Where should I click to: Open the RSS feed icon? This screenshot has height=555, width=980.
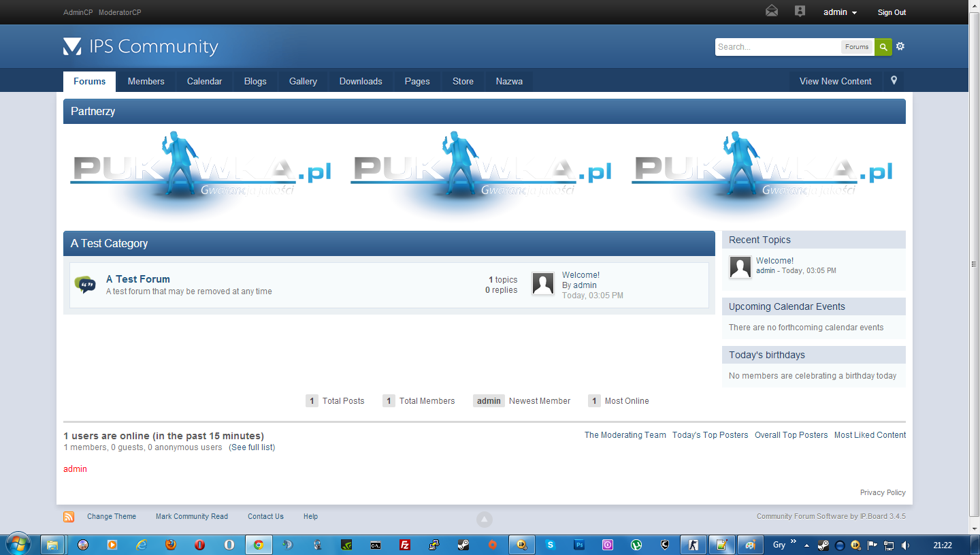click(x=69, y=517)
